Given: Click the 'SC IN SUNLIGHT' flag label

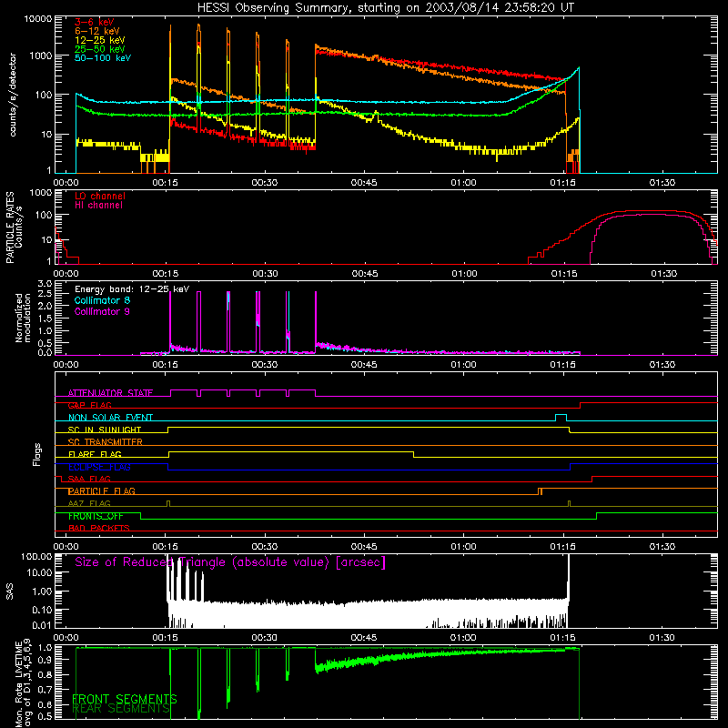Looking at the screenshot, I should [105, 430].
